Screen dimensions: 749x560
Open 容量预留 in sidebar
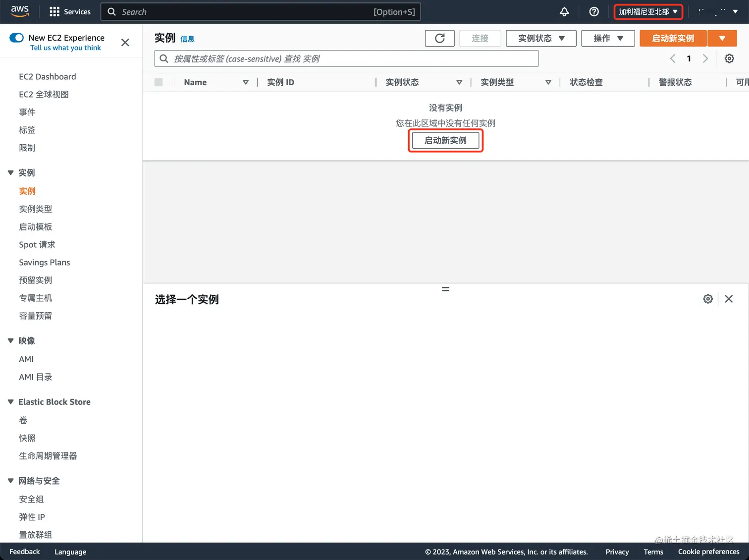(x=36, y=316)
